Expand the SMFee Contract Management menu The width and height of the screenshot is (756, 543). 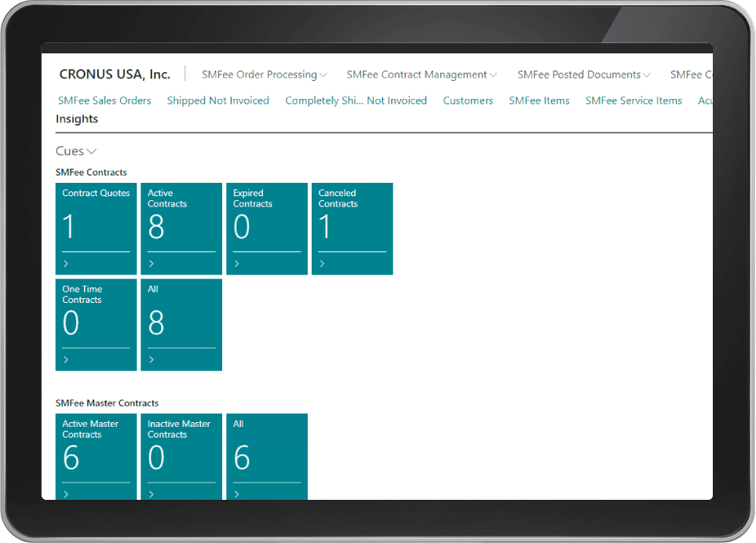(x=422, y=75)
